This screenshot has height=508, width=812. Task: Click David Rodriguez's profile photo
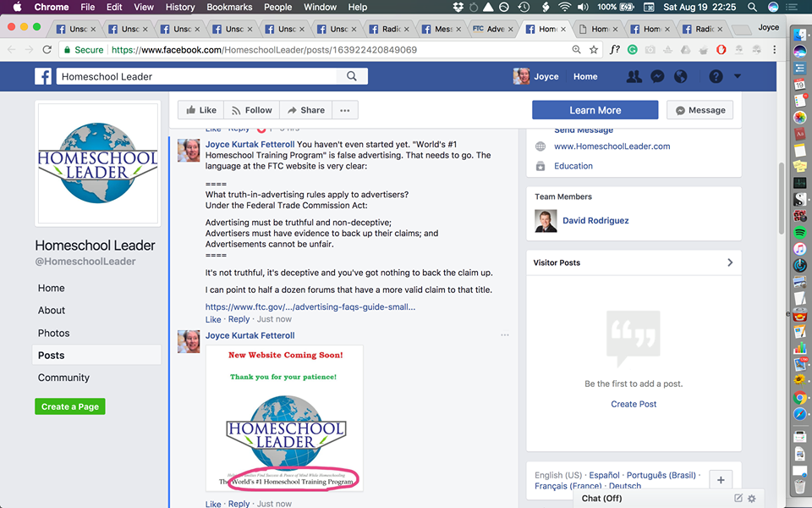coord(546,221)
